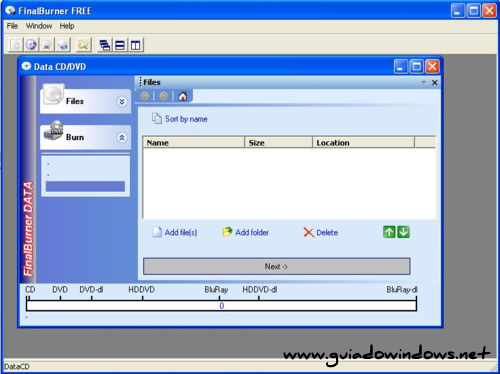Click the Next -> button
Viewport: 500px width, 374px height.
[x=277, y=266]
